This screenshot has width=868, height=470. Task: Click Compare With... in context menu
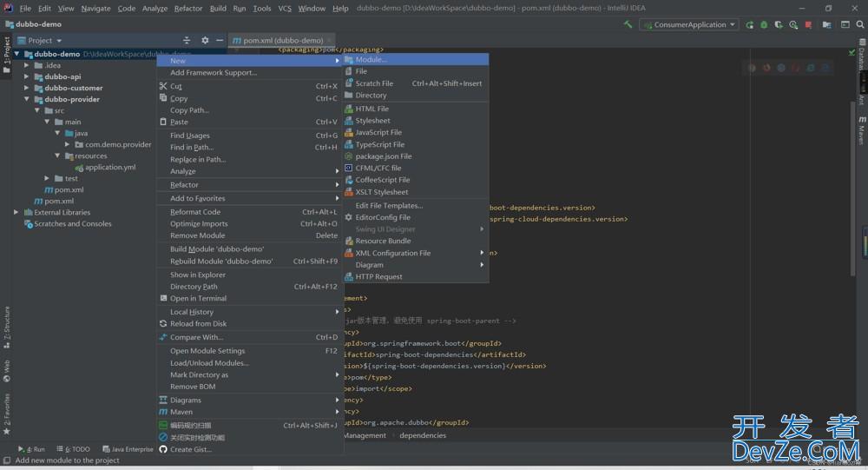click(250, 338)
